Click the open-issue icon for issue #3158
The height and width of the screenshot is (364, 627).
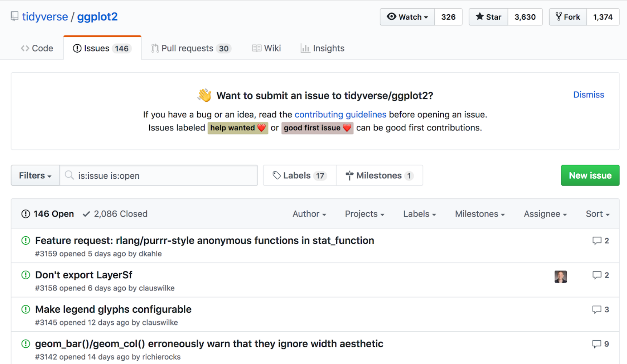point(25,275)
